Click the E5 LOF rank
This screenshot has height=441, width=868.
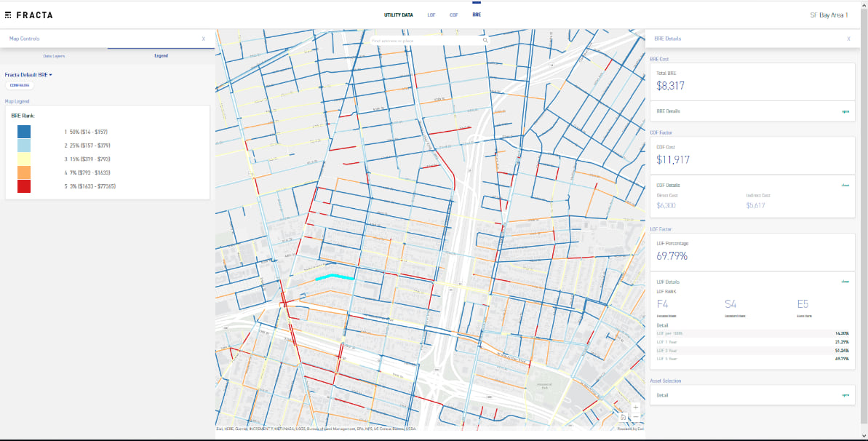(803, 304)
